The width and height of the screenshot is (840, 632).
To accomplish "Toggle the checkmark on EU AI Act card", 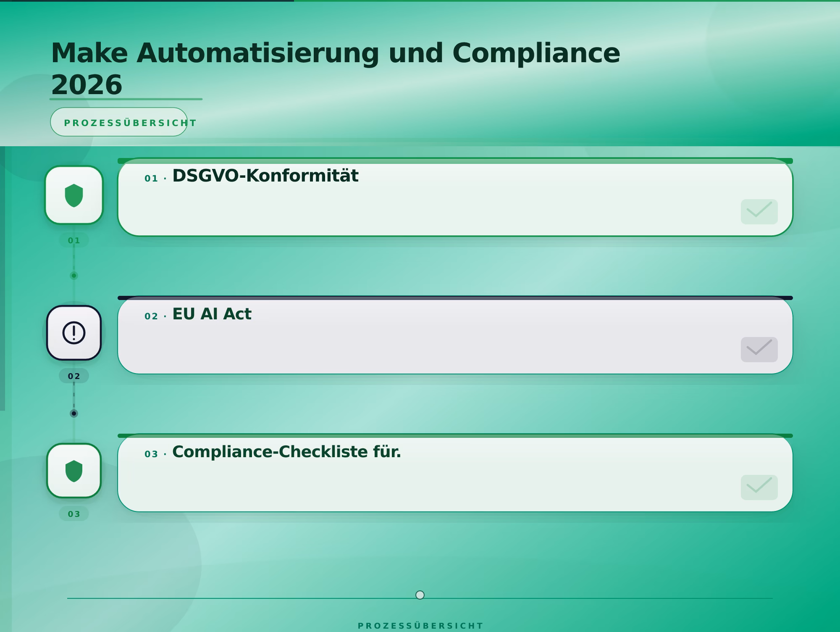I will 759,350.
